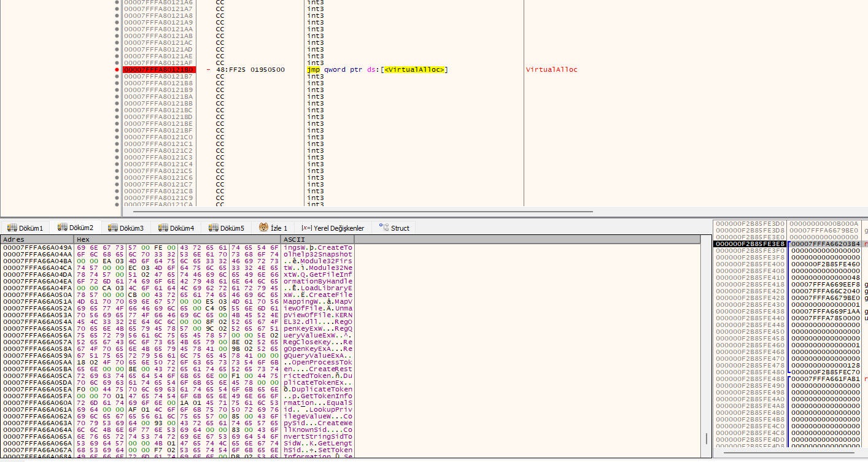Click stack value 000000F2B85FEC70
Screen dimensions: 868x462
(825, 372)
